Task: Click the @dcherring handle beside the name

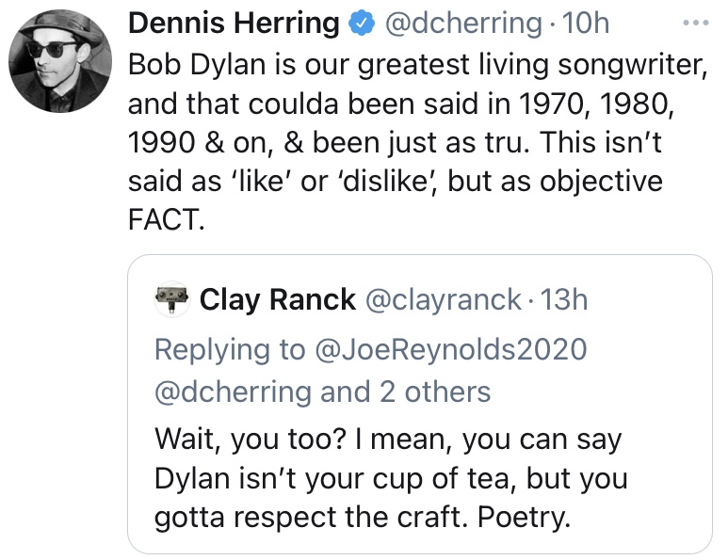Action: pyautogui.click(x=462, y=24)
